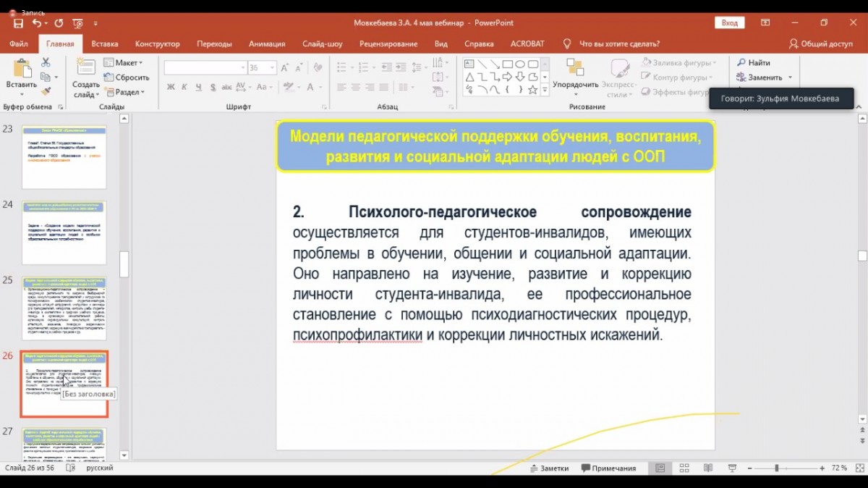The height and width of the screenshot is (488, 868).
Task: Open the Рецензирование tab
Action: [x=388, y=43]
